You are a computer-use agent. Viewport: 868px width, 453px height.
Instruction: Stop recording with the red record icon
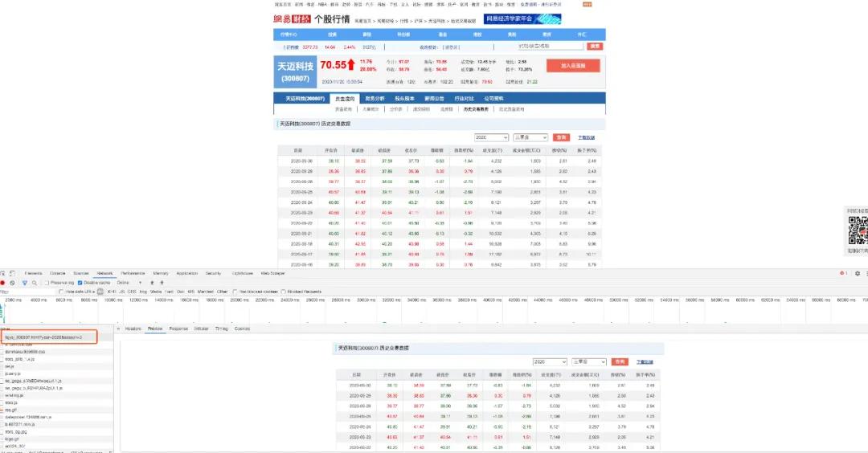pyautogui.click(x=2, y=283)
